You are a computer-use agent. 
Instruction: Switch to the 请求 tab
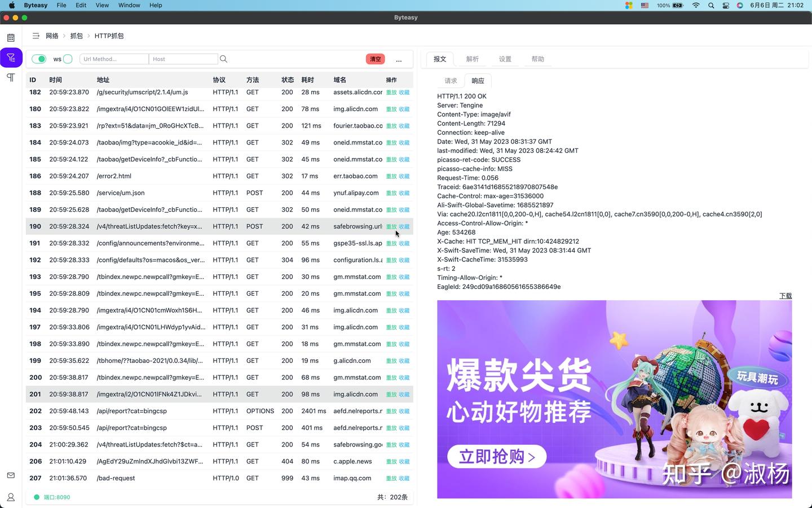click(x=450, y=81)
